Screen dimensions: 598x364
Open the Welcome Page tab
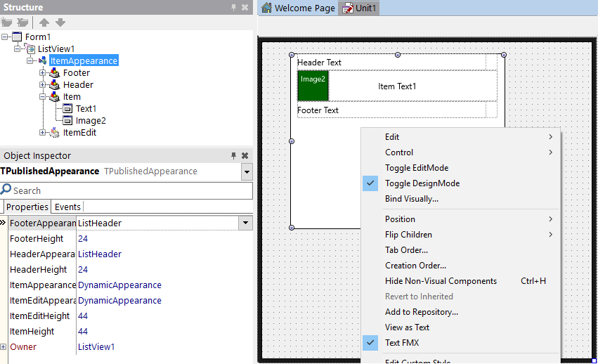(298, 8)
